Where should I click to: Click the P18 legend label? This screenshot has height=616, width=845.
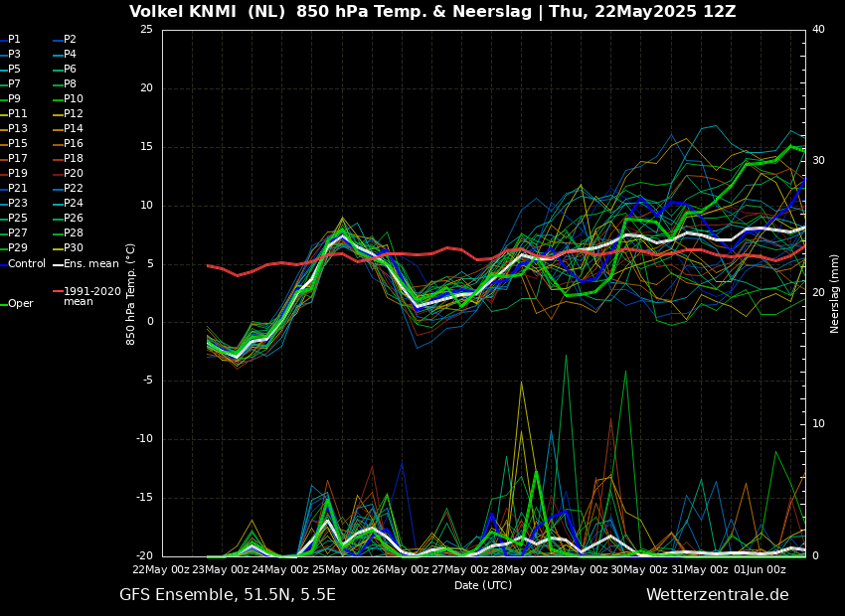[x=74, y=158]
